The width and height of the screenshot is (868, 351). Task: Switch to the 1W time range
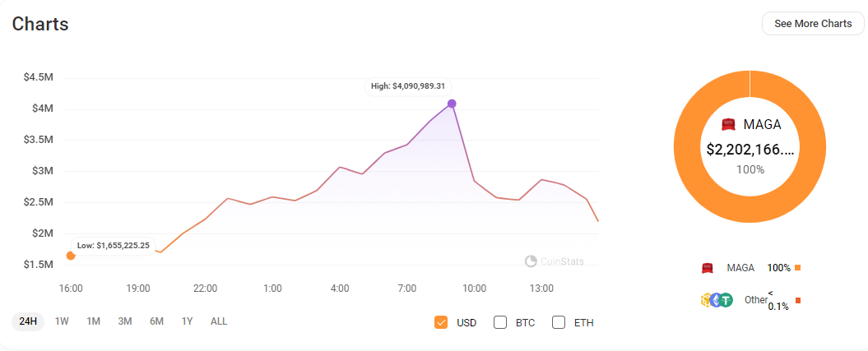[x=62, y=321]
